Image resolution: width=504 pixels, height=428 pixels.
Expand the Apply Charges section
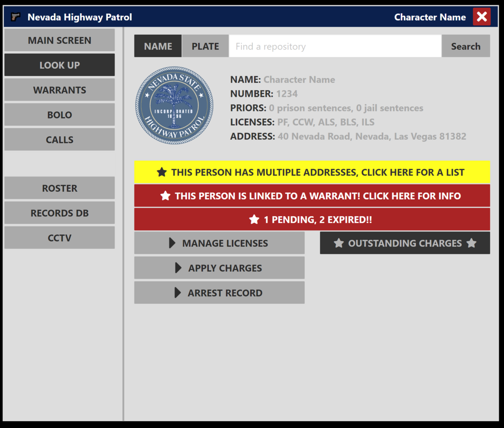(219, 268)
